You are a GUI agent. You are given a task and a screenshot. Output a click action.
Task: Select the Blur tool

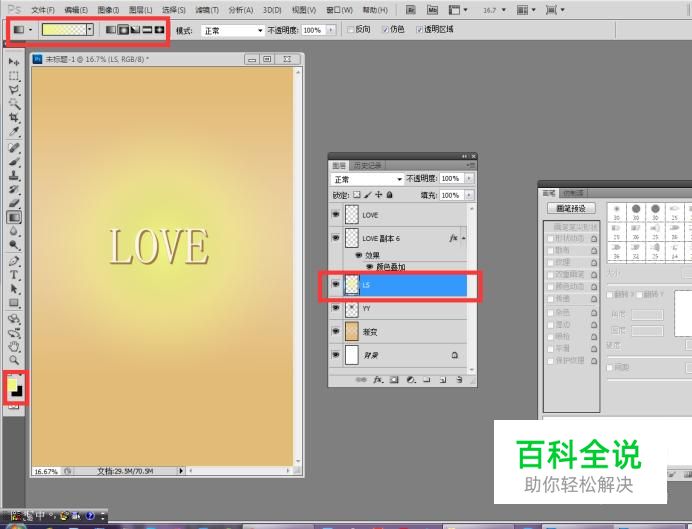point(14,231)
